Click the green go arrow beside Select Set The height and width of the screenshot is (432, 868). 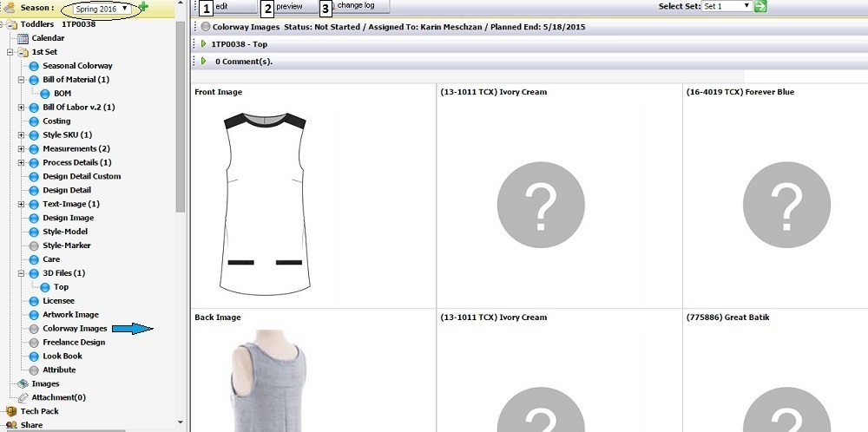point(760,6)
